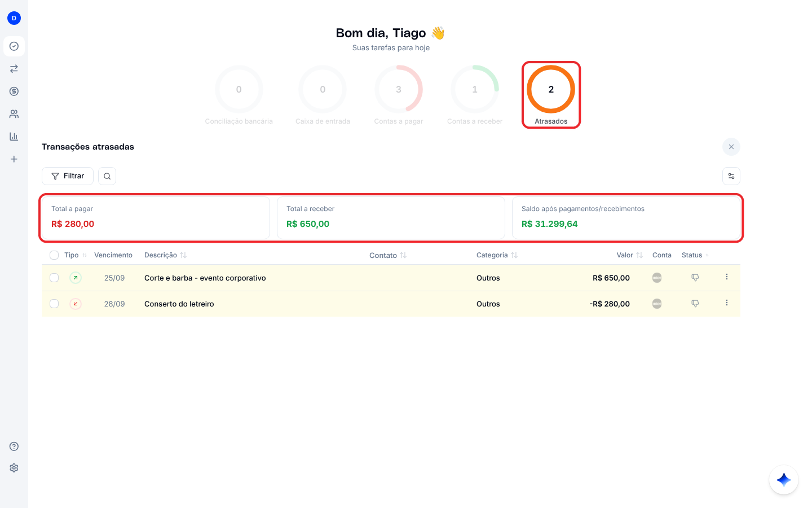812x508 pixels.
Task: Click status thumbs-down icon for Conserto do letreiro
Action: pos(695,304)
